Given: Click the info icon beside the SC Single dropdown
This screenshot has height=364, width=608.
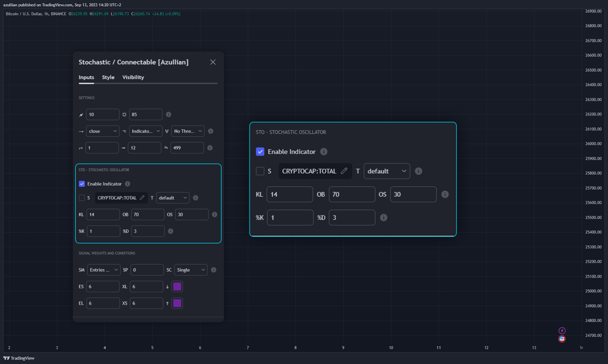Looking at the screenshot, I should tap(214, 270).
